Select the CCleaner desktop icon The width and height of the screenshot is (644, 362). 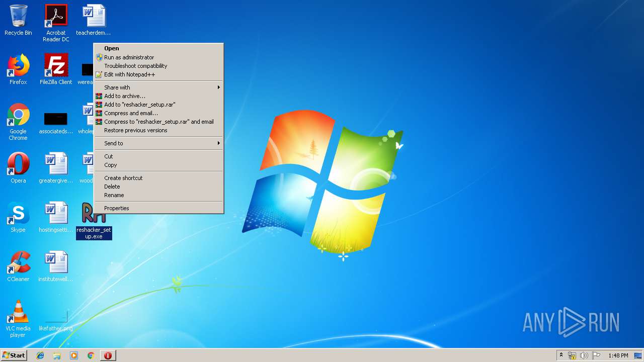pos(18,266)
